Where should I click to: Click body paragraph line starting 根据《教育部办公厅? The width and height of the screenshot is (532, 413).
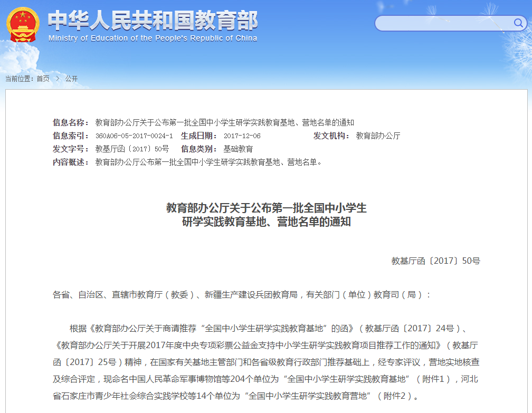click(268, 328)
